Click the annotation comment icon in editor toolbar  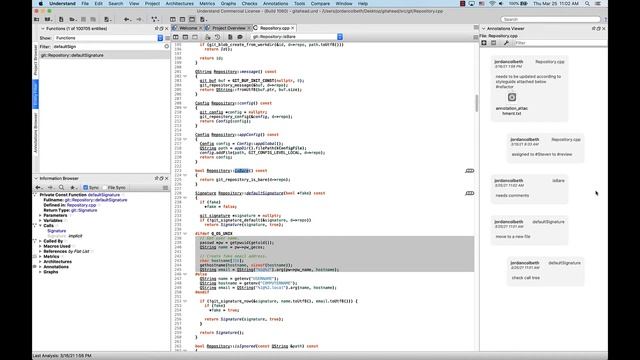pyautogui.click(x=240, y=37)
